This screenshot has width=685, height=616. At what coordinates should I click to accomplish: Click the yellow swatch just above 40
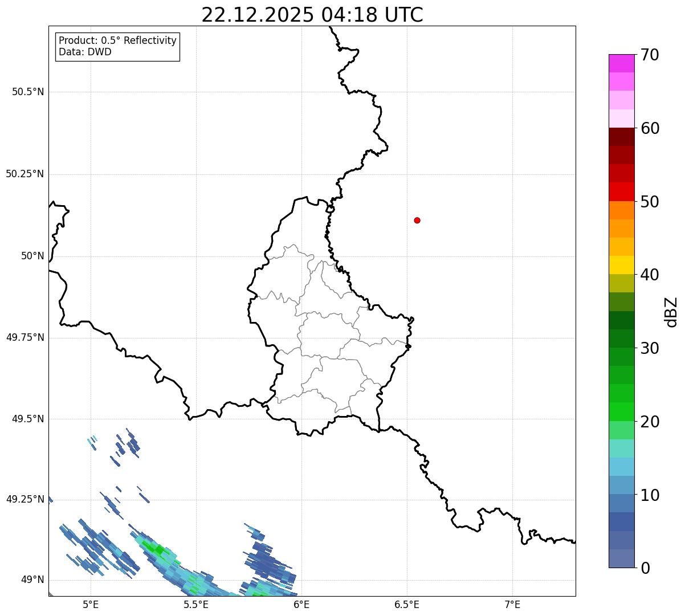pos(621,265)
